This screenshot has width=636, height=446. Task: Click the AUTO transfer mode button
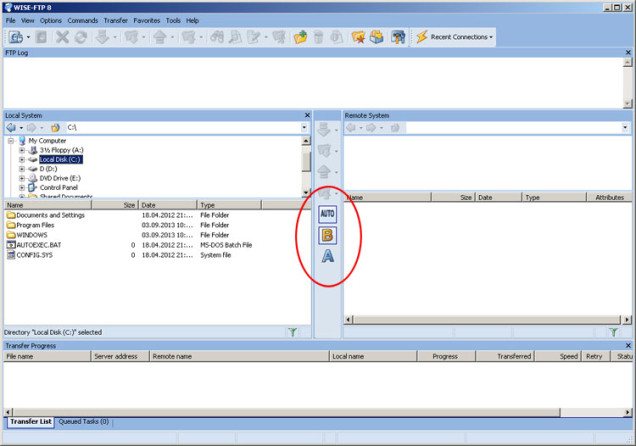pyautogui.click(x=327, y=214)
